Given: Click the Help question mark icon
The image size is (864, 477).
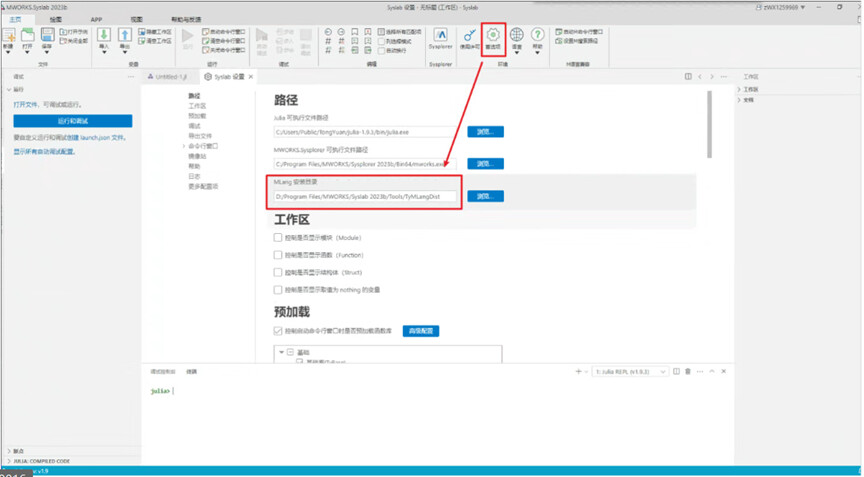Looking at the screenshot, I should [537, 35].
